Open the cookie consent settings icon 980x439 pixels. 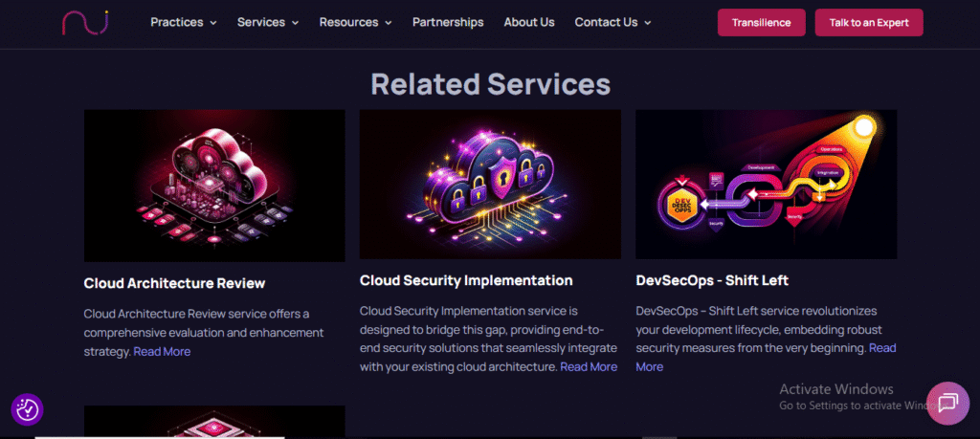pyautogui.click(x=27, y=409)
